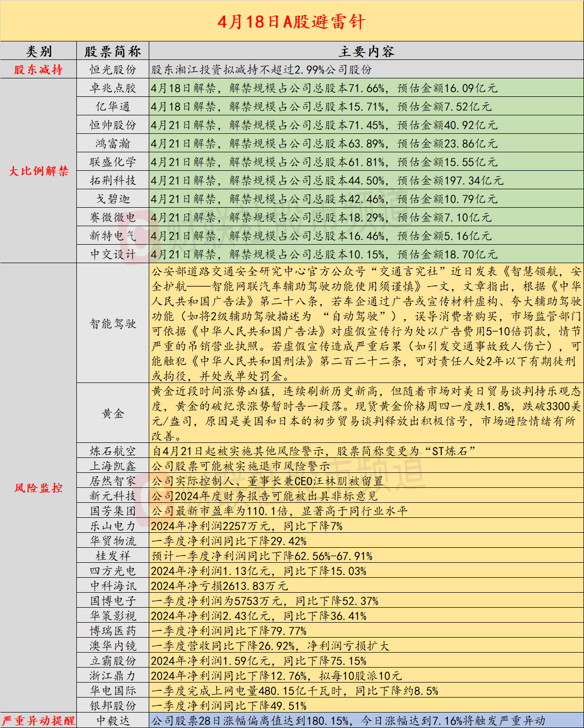Image resolution: width=584 pixels, height=728 pixels.
Task: Click the 国芳集团 stock name cell
Action: tap(113, 511)
